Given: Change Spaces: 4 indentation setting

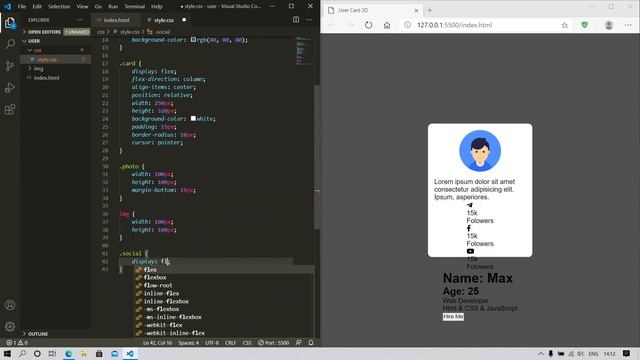Looking at the screenshot, I should [188, 343].
